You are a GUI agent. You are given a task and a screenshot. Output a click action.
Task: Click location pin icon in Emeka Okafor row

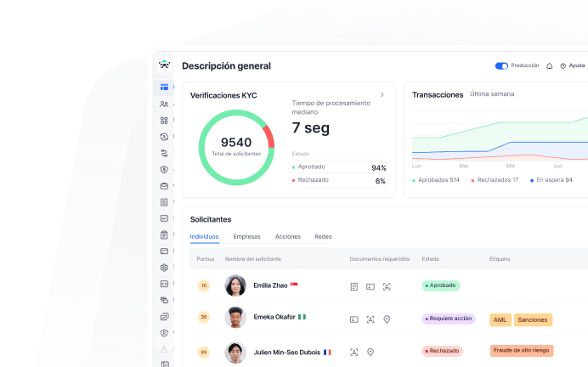(x=387, y=319)
